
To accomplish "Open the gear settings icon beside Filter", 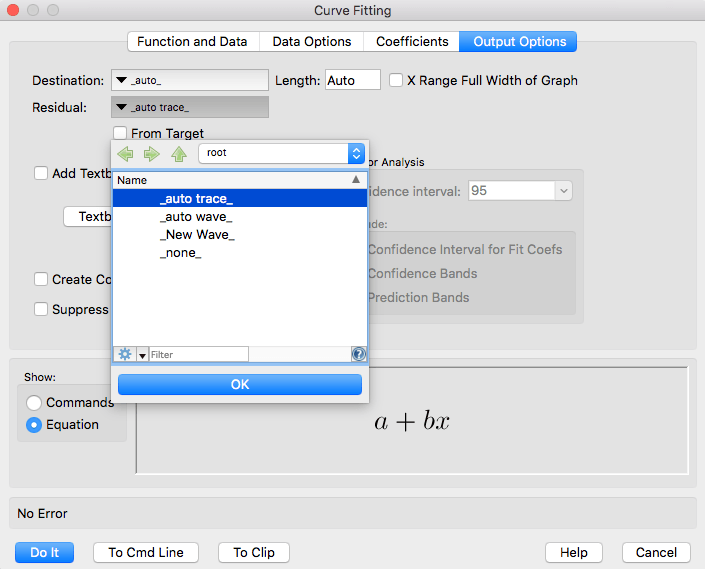I will tap(125, 354).
